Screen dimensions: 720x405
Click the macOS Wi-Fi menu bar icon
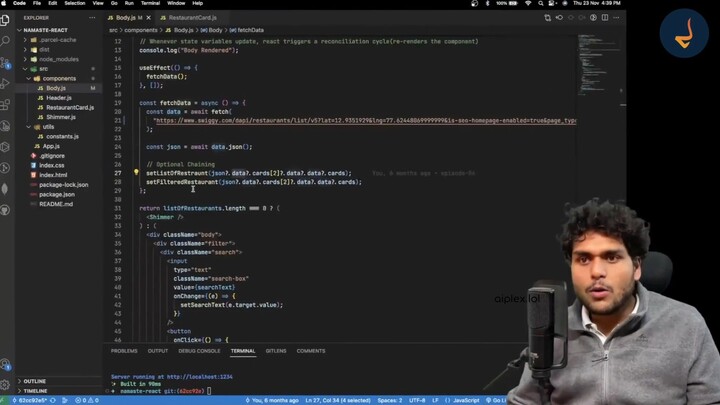coord(528,3)
